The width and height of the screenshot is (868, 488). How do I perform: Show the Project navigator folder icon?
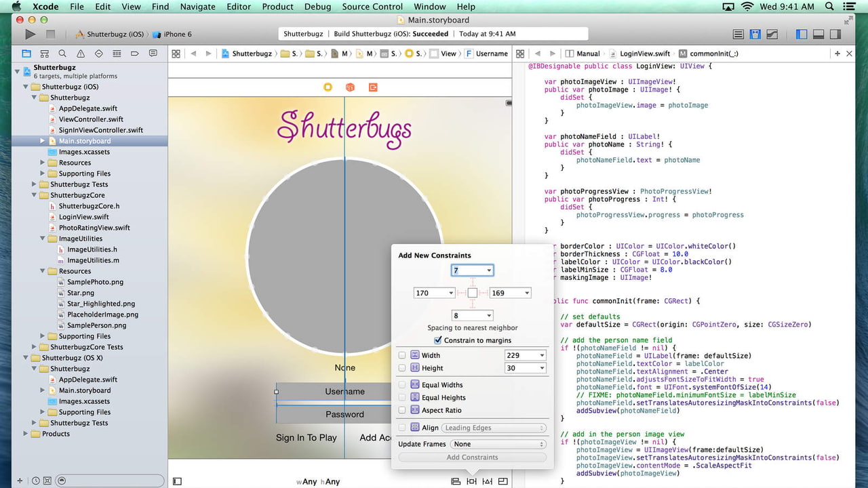pyautogui.click(x=26, y=54)
